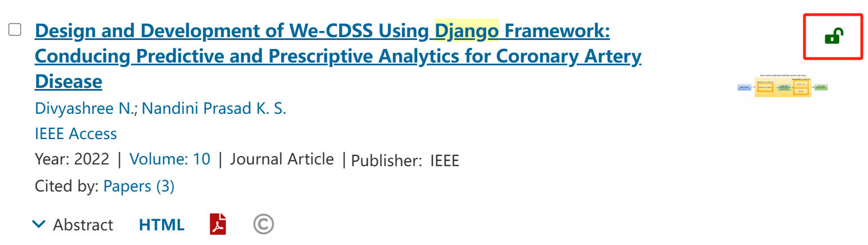
Task: Click the Cited by label
Action: pyautogui.click(x=67, y=186)
